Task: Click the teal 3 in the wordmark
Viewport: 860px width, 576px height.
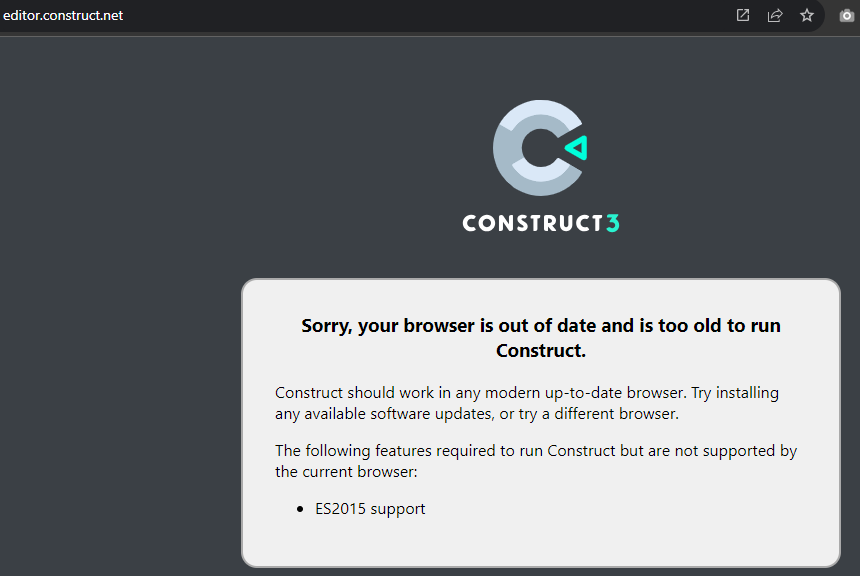Action: click(x=613, y=223)
